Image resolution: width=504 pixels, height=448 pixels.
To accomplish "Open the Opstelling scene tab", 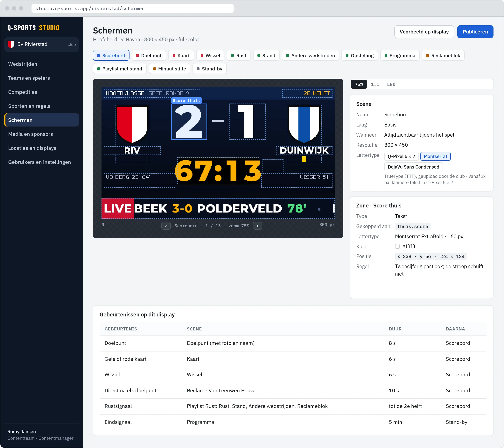I will pos(360,55).
